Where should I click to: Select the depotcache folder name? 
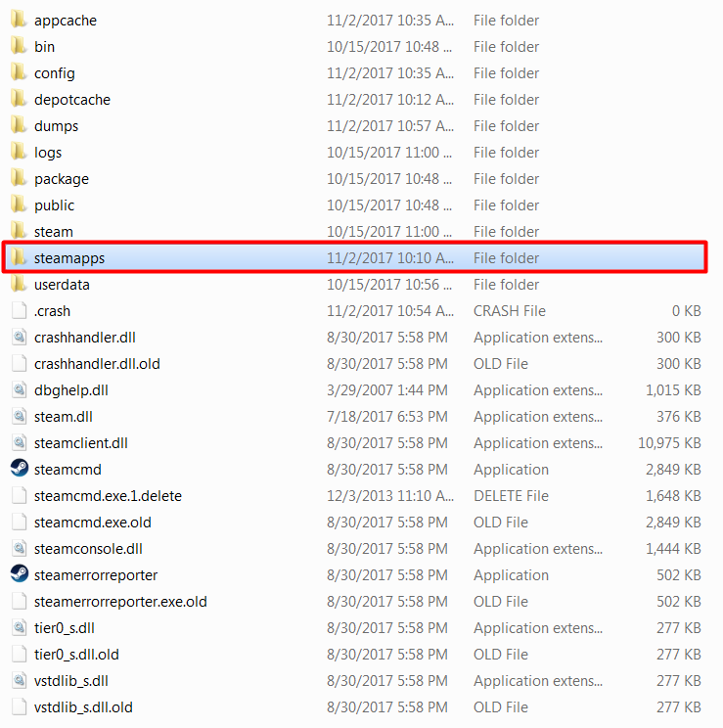coord(72,100)
